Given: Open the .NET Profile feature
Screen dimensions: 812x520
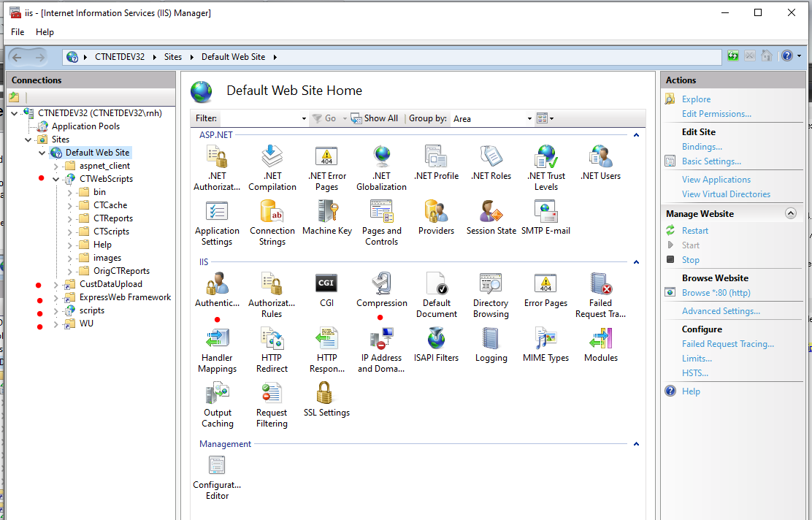Looking at the screenshot, I should pos(436,162).
